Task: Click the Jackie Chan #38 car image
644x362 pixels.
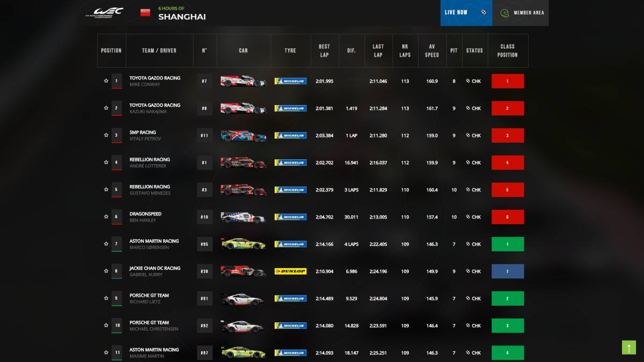Action: tap(243, 271)
